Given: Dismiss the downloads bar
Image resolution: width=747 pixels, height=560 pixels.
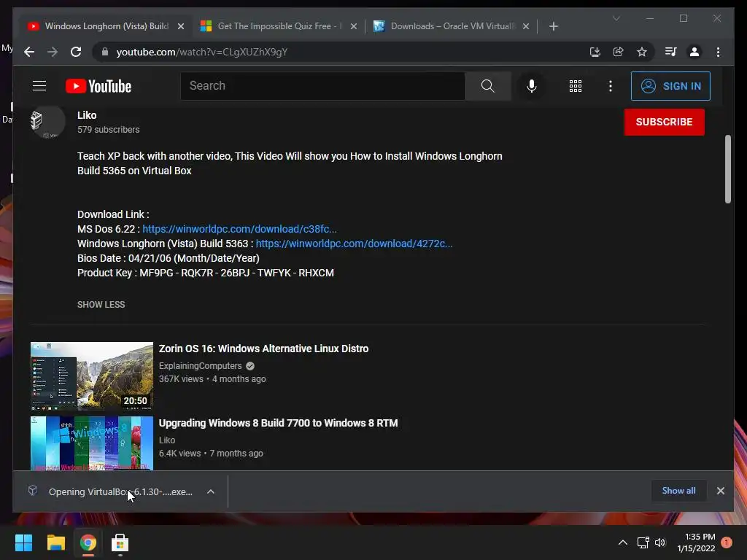Looking at the screenshot, I should tap(720, 491).
